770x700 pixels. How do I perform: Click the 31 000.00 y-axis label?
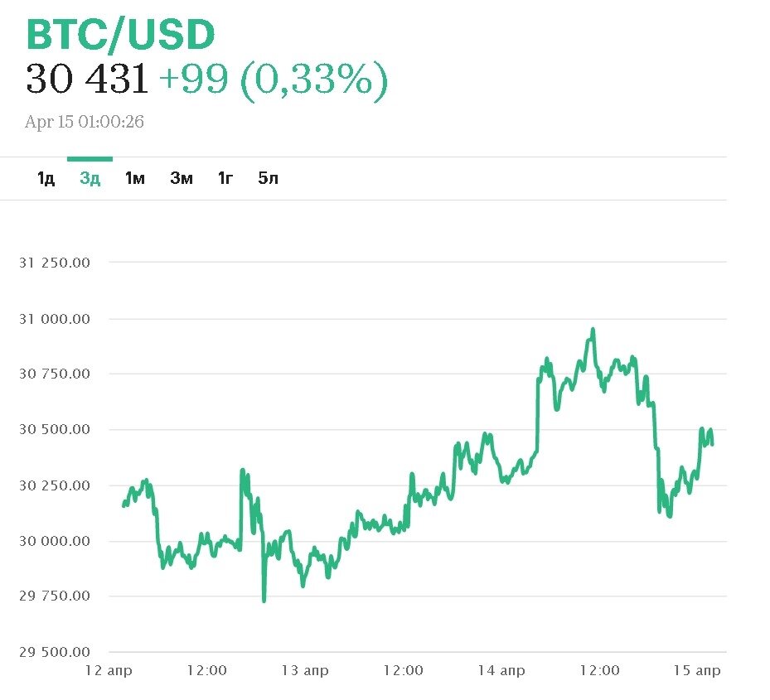[54, 319]
